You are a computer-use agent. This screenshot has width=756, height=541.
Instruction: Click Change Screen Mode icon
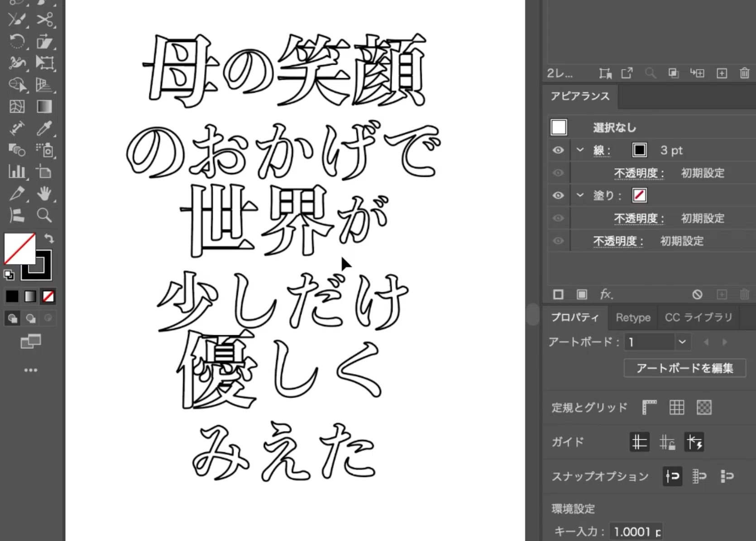[31, 342]
